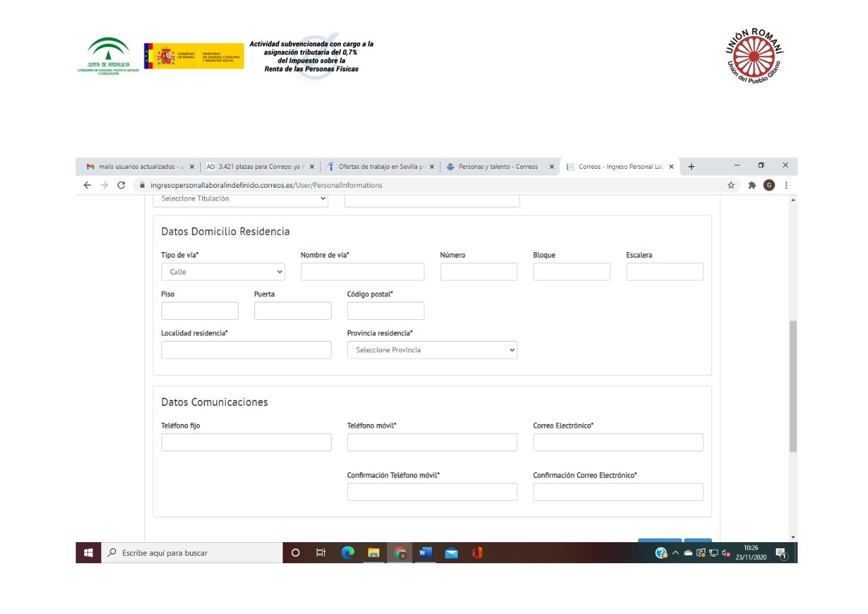The height and width of the screenshot is (614, 868).
Task: Open Task View from the taskbar
Action: [x=321, y=551]
